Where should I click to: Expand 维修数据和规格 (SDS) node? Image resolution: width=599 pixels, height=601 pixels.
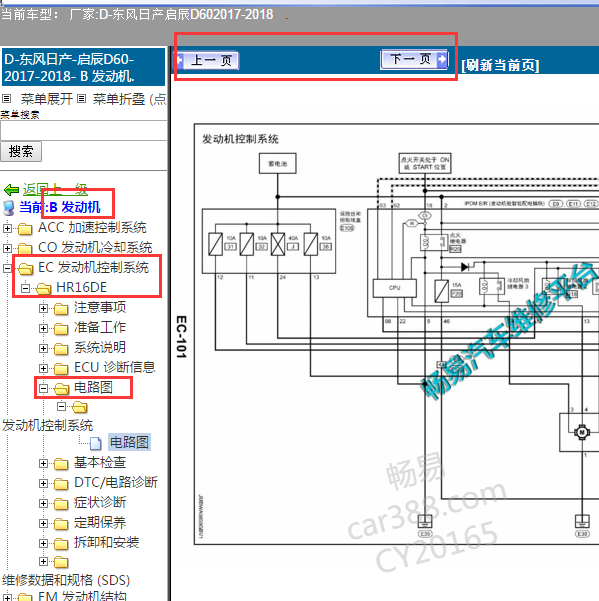click(43, 561)
